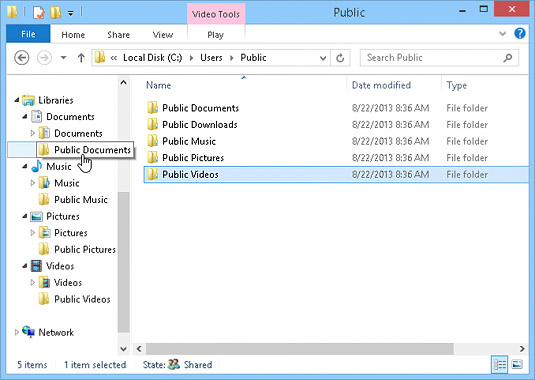Screen dimensions: 535x380
Task: Click the horizontal scrollbar right arrow
Action: pos(522,349)
